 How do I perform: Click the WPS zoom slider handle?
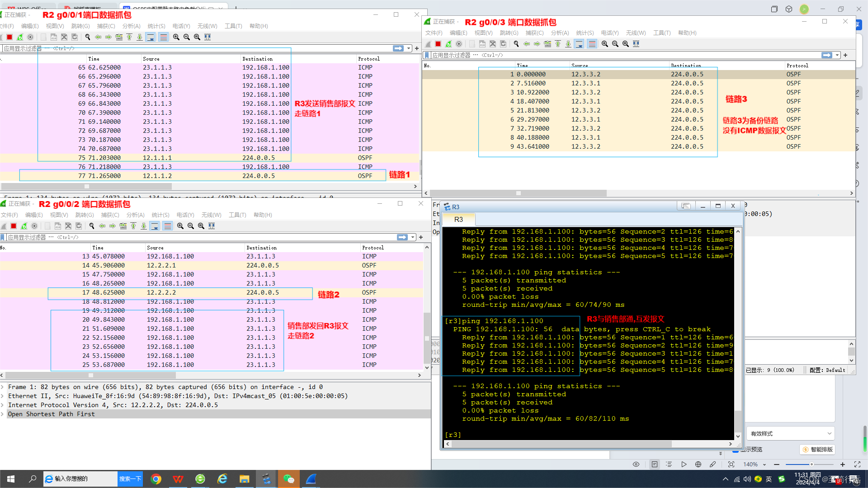[x=811, y=464]
